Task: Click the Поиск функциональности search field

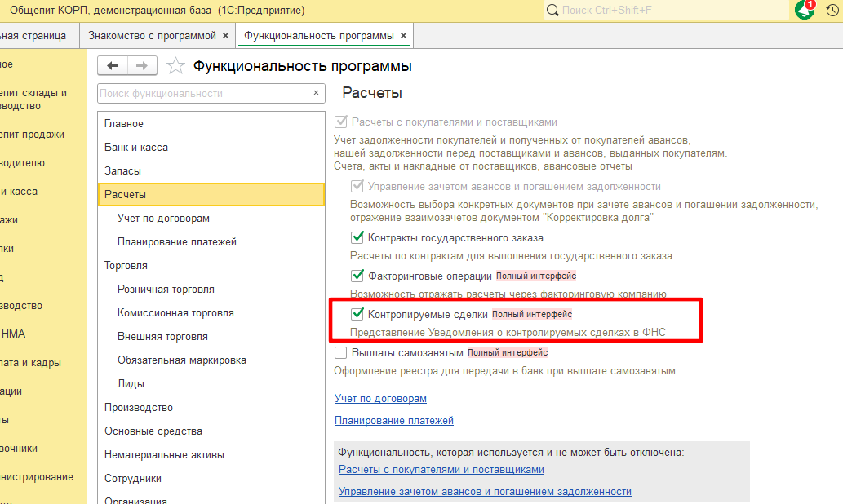Action: (x=202, y=94)
